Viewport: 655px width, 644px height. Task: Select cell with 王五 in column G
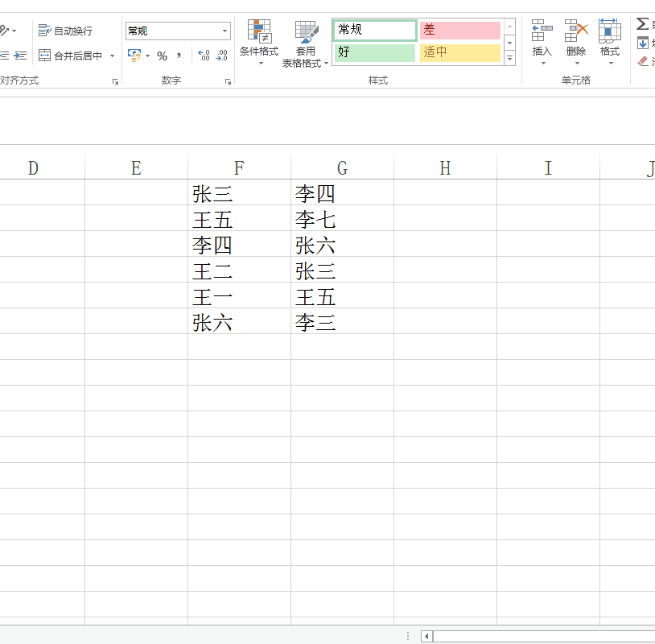[342, 295]
